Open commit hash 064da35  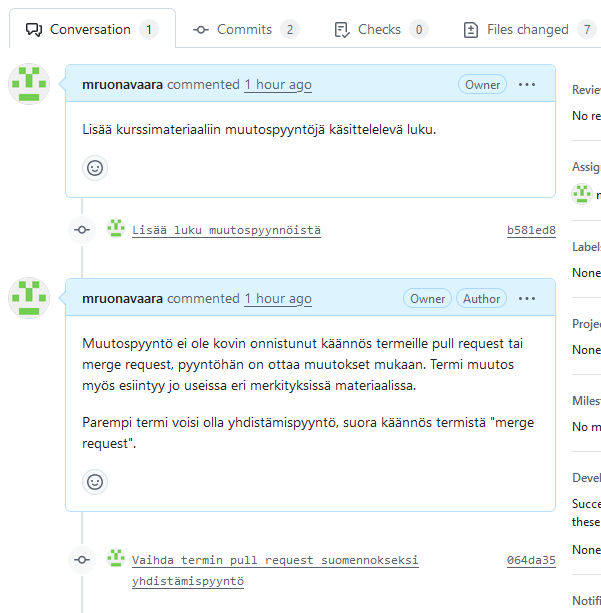(x=531, y=560)
